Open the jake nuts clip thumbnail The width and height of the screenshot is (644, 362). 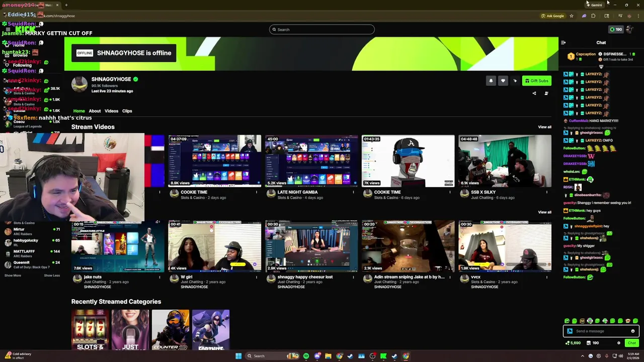(118, 246)
